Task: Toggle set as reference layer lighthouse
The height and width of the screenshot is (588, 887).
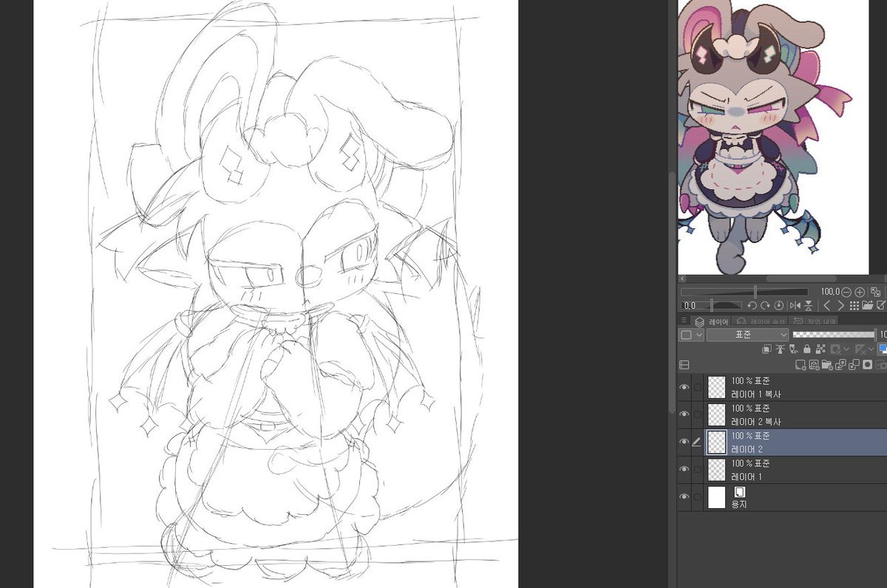Action: coord(781,349)
